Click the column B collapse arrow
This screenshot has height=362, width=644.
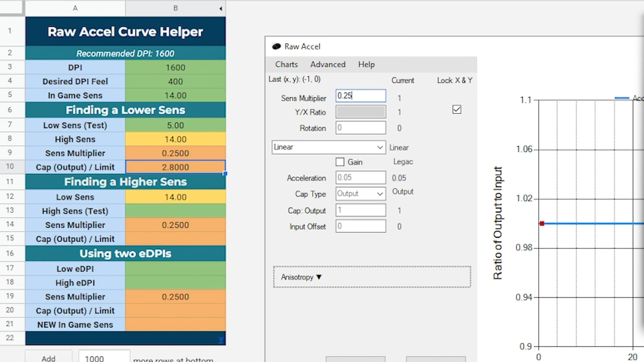220,9
